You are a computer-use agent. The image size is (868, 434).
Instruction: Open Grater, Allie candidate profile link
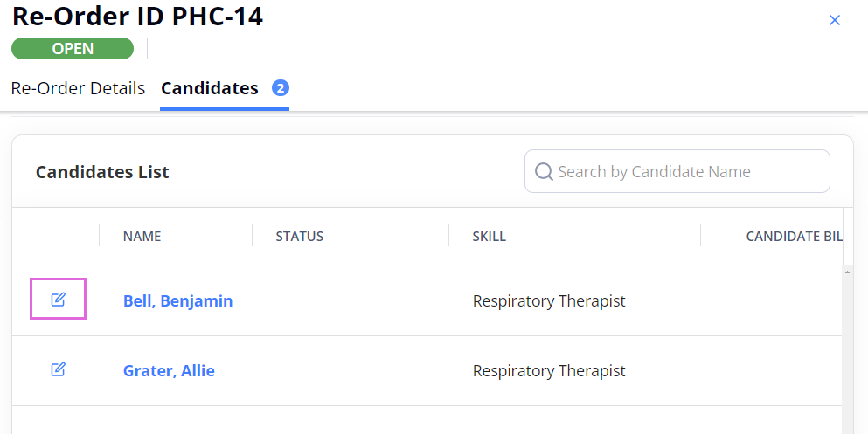pos(169,370)
